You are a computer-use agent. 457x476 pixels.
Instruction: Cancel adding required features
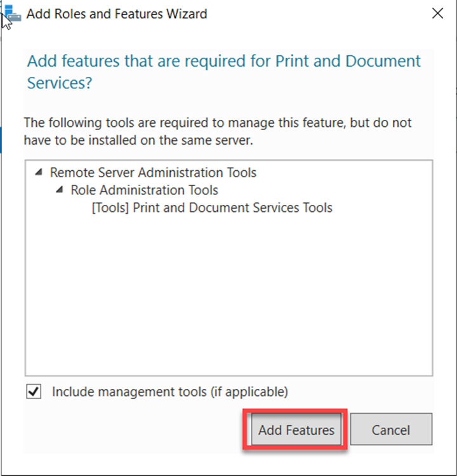[x=390, y=430]
